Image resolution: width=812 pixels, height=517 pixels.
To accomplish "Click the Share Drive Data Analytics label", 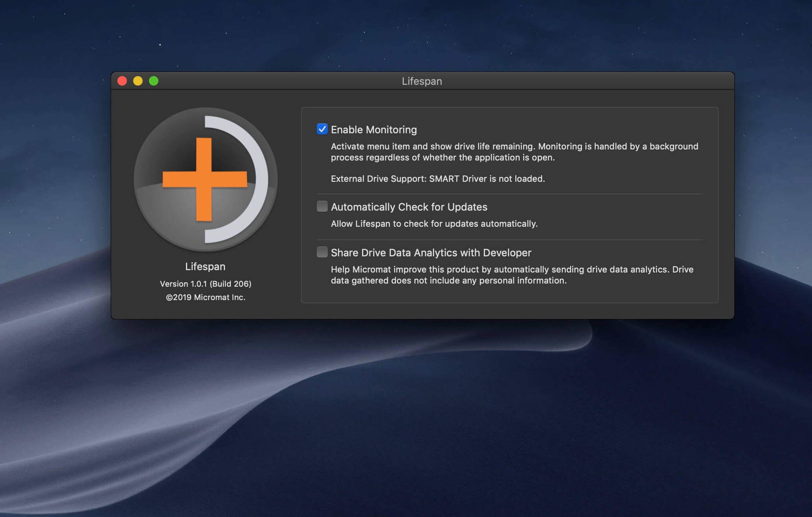I will pos(431,253).
